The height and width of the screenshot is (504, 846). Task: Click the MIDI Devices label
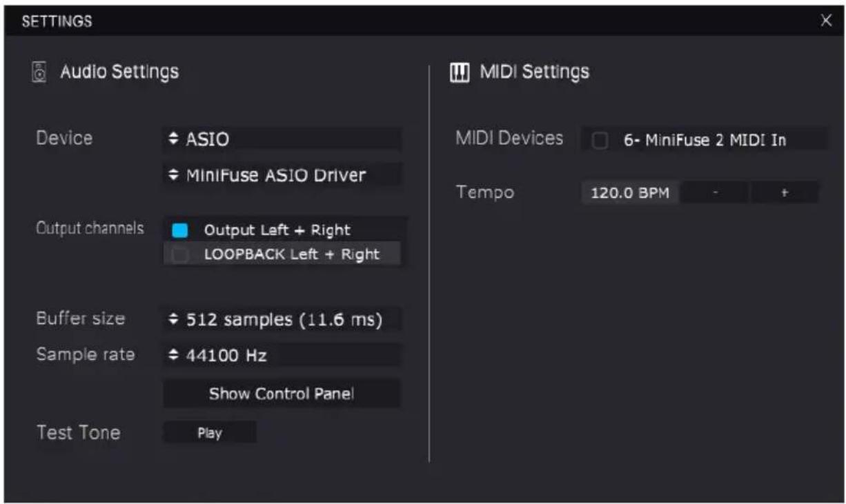click(x=509, y=138)
